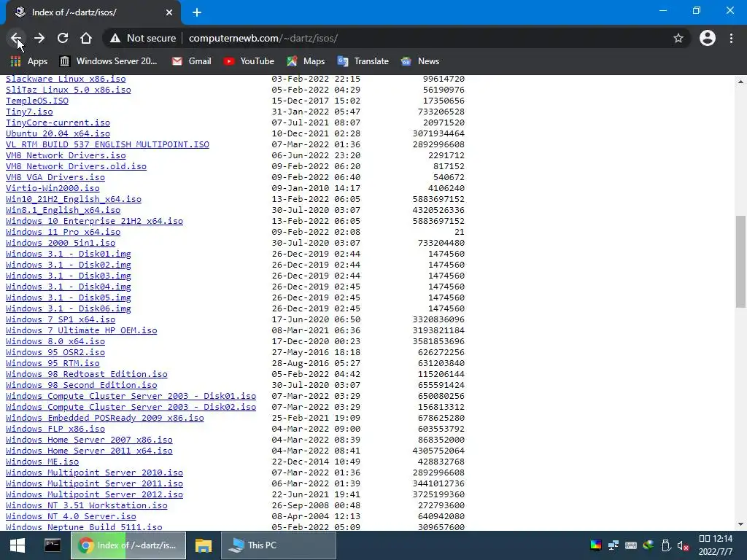Click Slackware_Linux_x86.iso link

(66, 79)
